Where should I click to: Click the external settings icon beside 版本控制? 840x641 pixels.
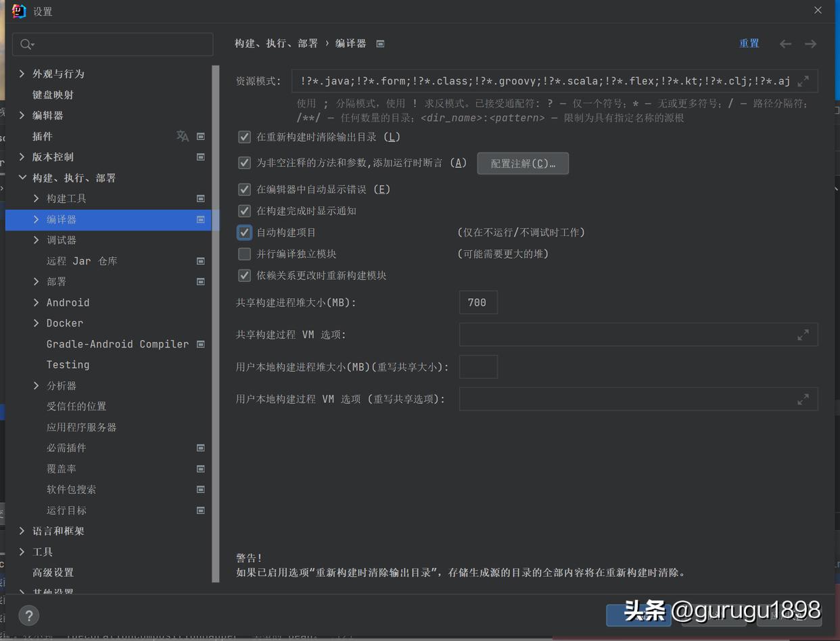pos(200,157)
